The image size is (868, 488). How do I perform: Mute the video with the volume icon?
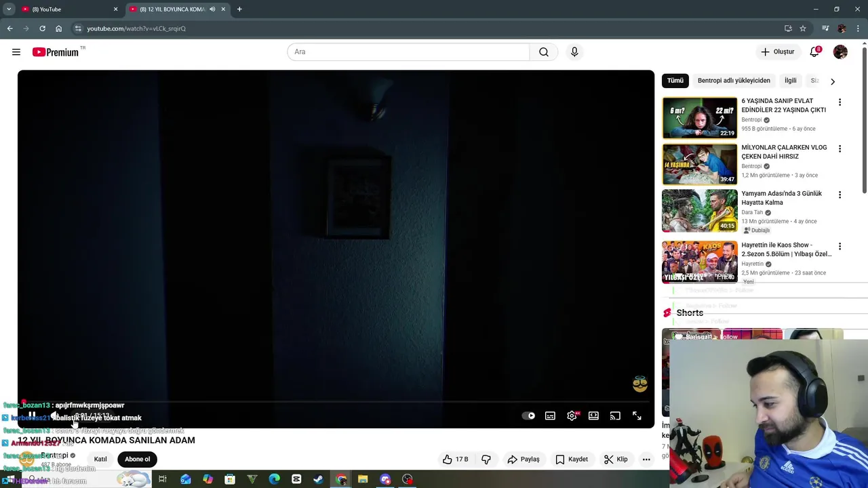pos(56,415)
